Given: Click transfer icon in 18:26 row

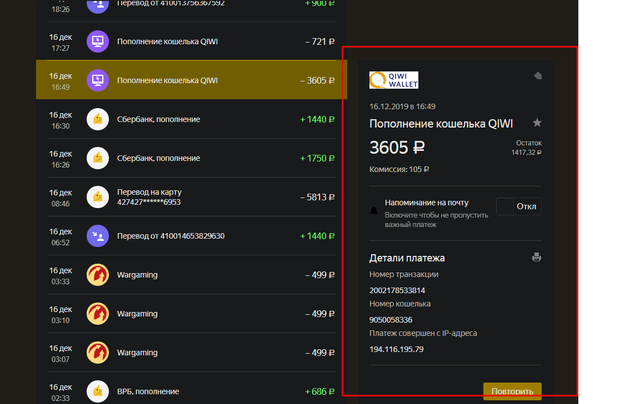Looking at the screenshot, I should tap(98, 6).
